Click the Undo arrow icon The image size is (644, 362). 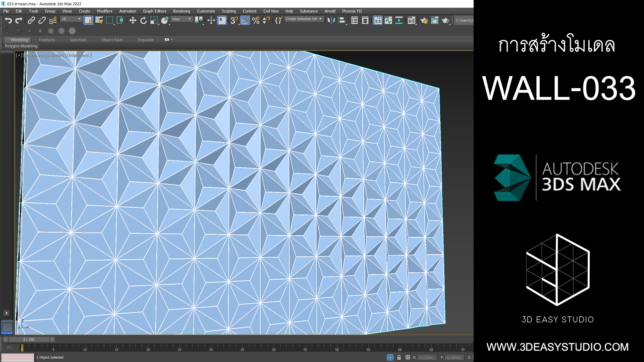[8, 20]
